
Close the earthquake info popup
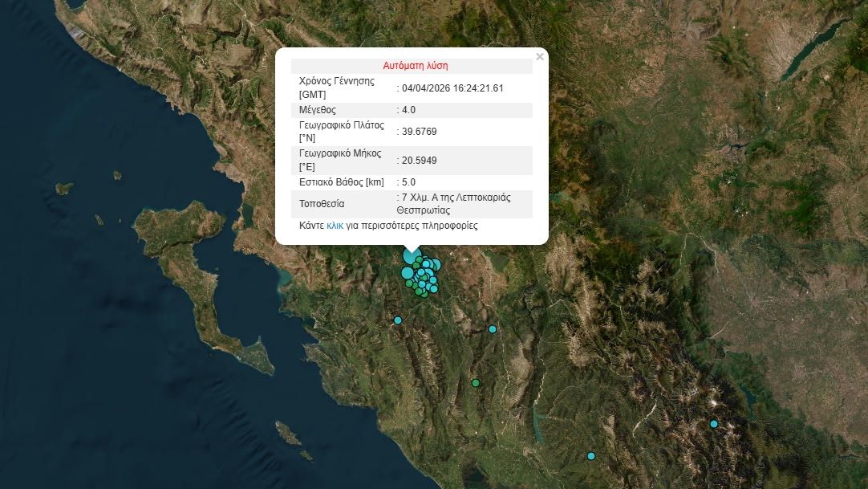pos(540,56)
